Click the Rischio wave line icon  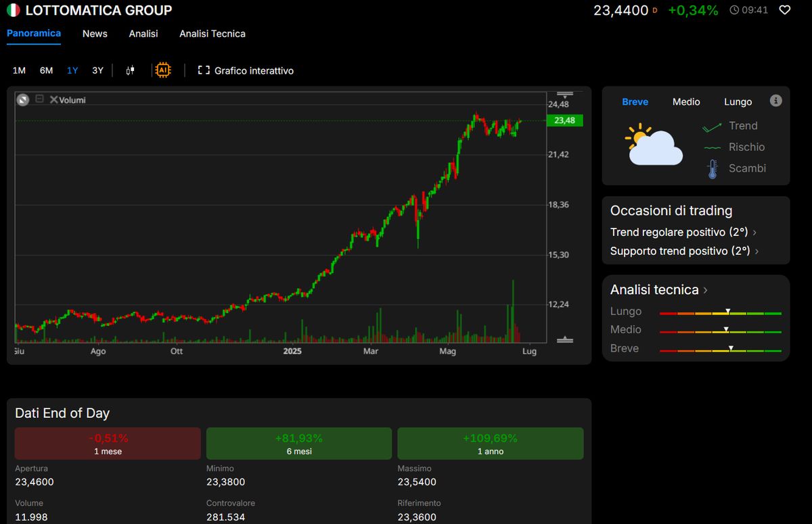tap(712, 147)
